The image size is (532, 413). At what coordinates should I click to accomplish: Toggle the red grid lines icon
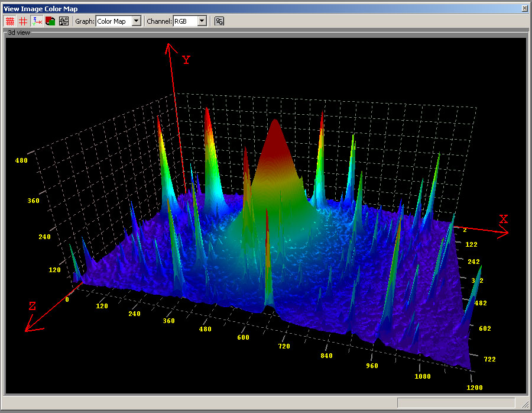[23, 21]
